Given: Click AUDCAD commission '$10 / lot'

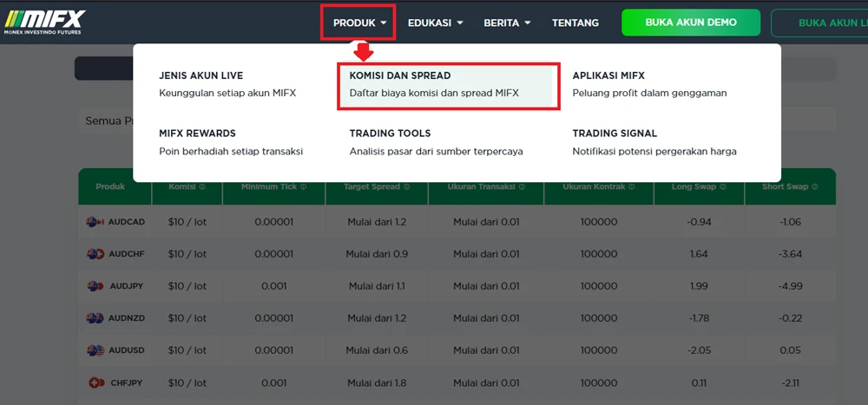Looking at the screenshot, I should (x=187, y=222).
